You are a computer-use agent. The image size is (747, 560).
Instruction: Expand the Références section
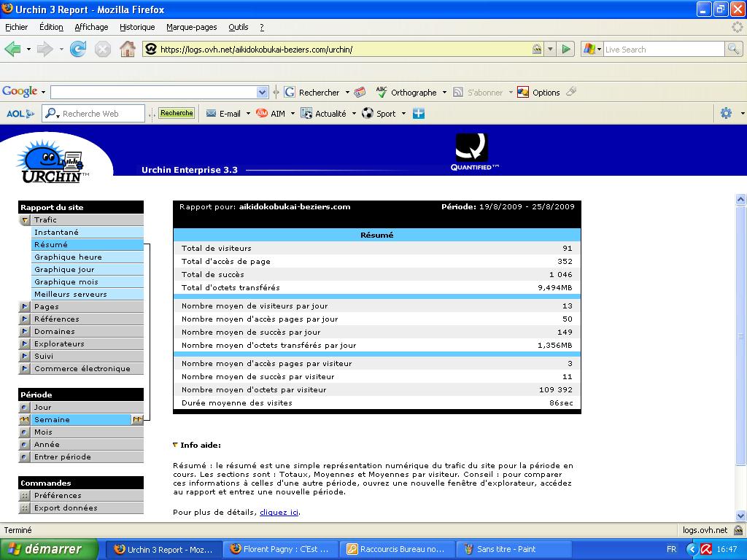pos(25,319)
